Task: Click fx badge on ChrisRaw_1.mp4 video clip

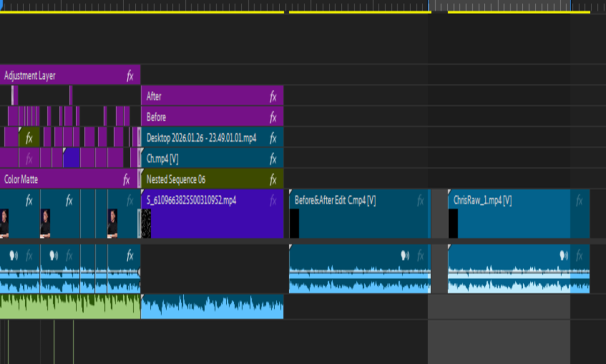Action: click(579, 201)
